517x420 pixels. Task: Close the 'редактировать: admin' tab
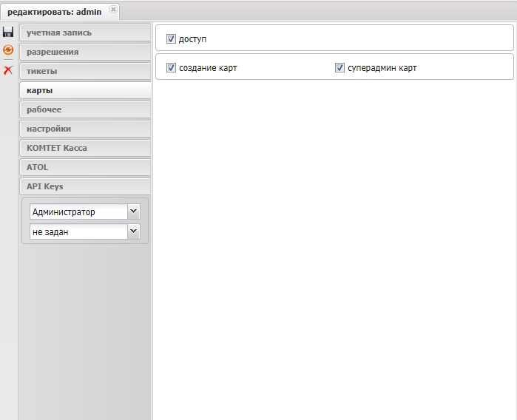point(113,10)
